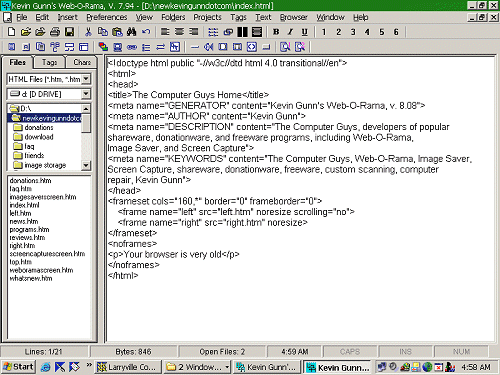
Task: Switch to the Tags tab
Action: click(50, 62)
